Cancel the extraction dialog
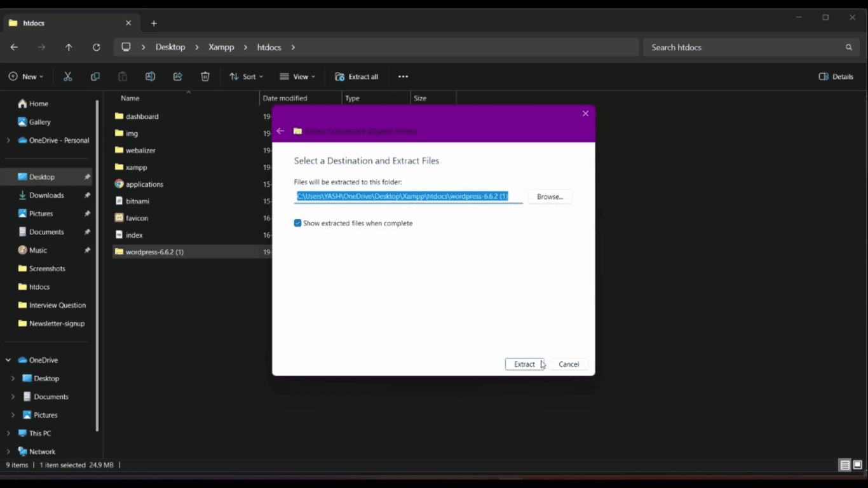Viewport: 868px width, 488px height. point(569,364)
